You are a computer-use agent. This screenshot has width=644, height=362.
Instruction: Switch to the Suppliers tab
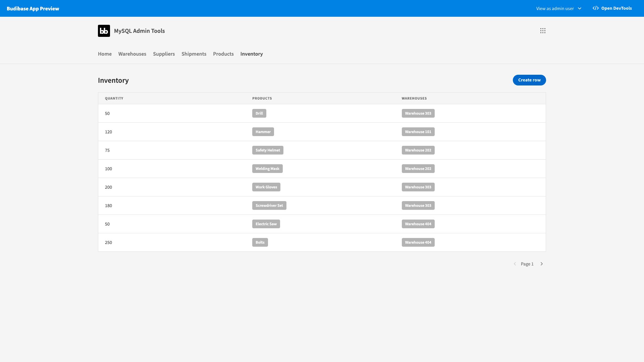[164, 54]
